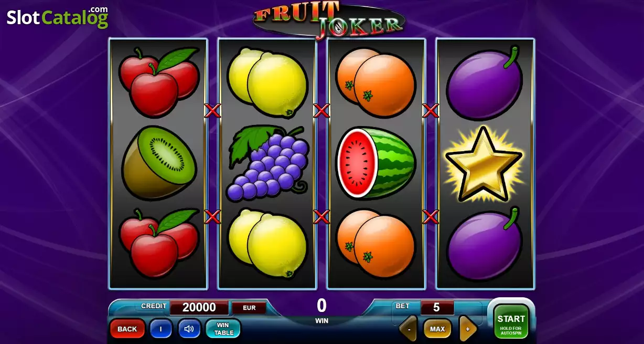Click the credit value field showing 20000
The width and height of the screenshot is (644, 344).
click(199, 307)
